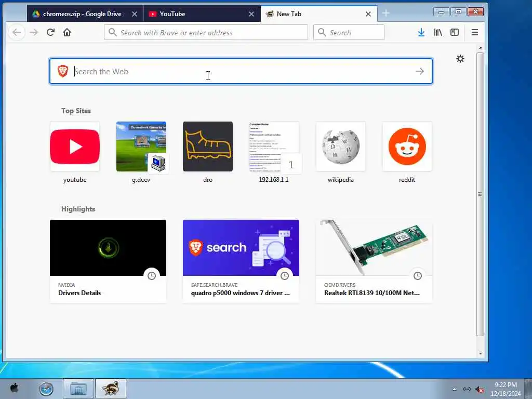Open the hamburger application menu
This screenshot has width=532, height=399.
pyautogui.click(x=475, y=33)
